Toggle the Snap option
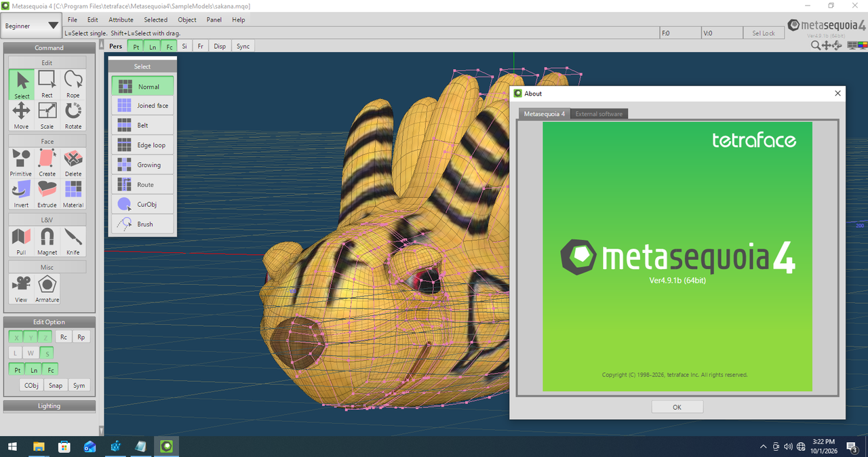The image size is (868, 457). 55,385
